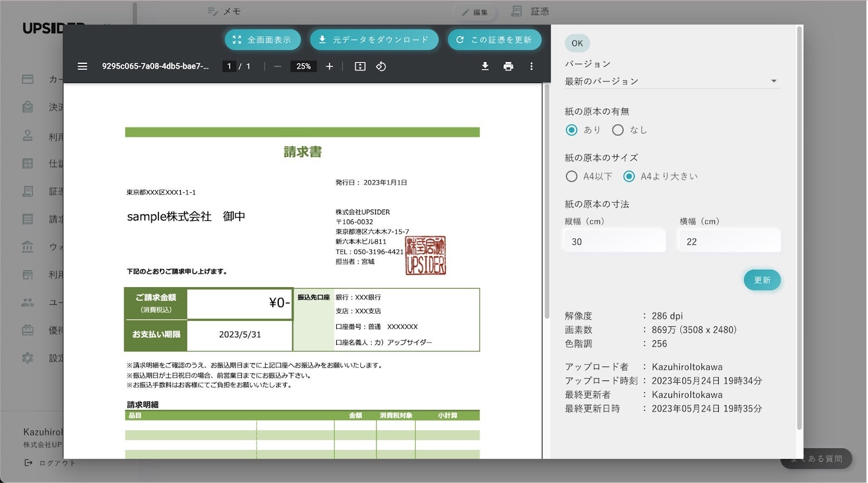
Task: Print the invoice using the printer icon
Action: 508,66
